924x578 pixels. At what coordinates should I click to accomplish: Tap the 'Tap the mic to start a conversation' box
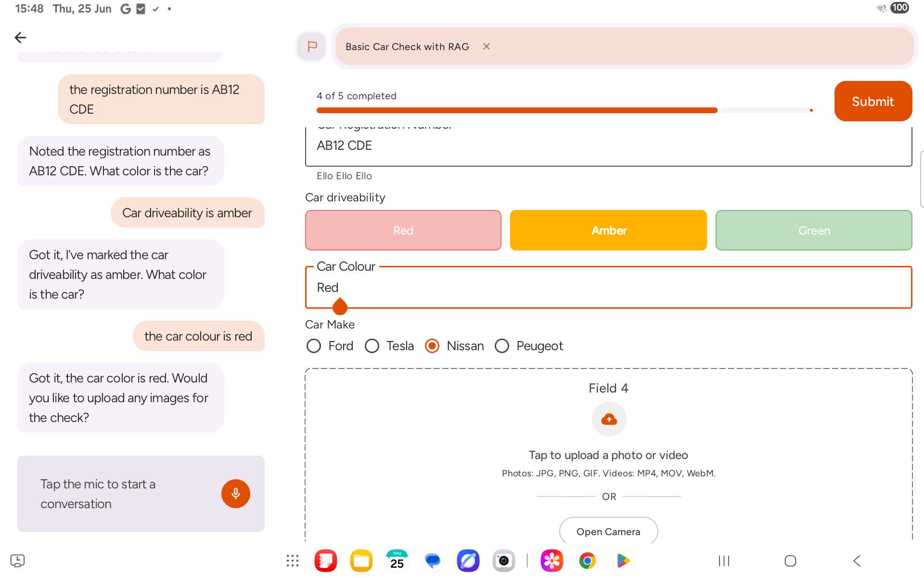coord(141,494)
